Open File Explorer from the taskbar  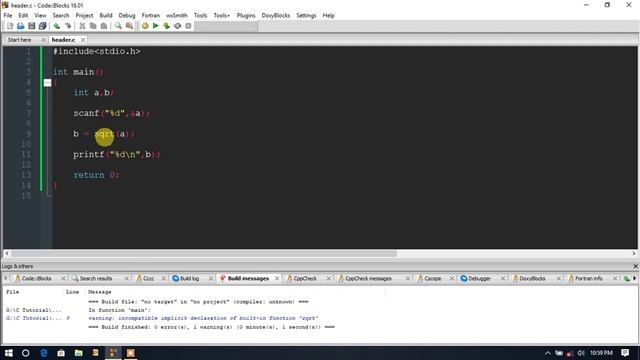[78, 353]
